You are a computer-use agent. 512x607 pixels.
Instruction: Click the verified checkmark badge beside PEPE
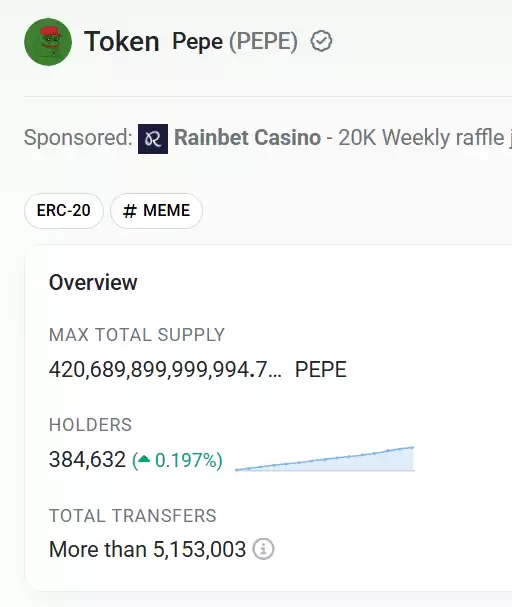coord(321,41)
